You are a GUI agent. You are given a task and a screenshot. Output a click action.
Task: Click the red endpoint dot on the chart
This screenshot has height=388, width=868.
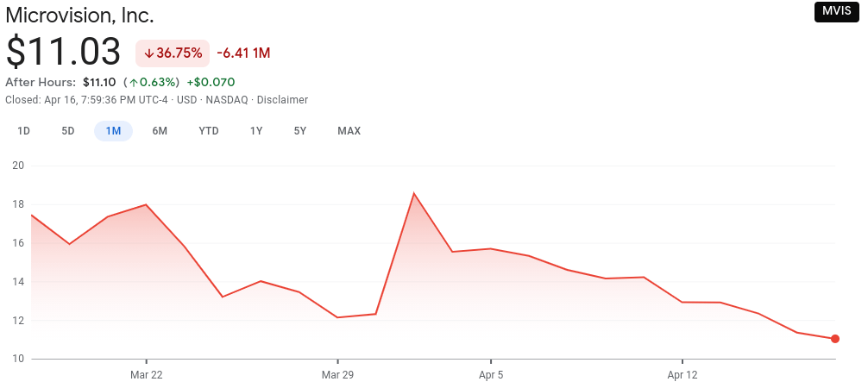[x=835, y=339]
